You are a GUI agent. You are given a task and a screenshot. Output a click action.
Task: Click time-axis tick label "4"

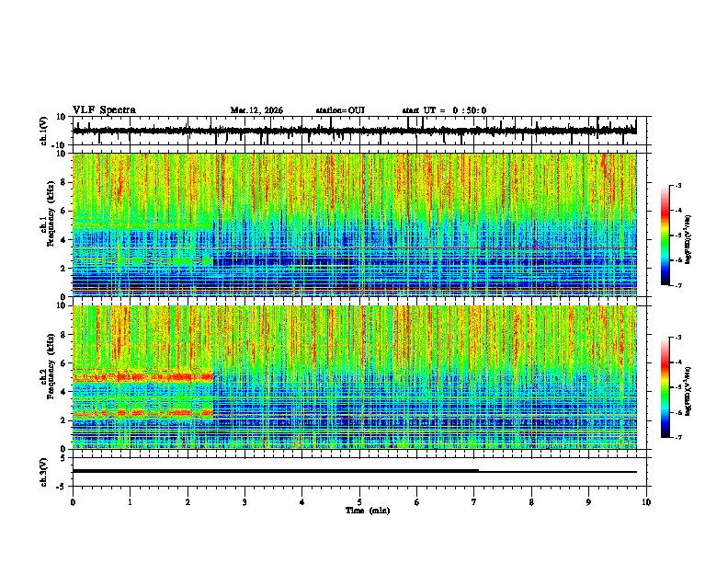(302, 502)
